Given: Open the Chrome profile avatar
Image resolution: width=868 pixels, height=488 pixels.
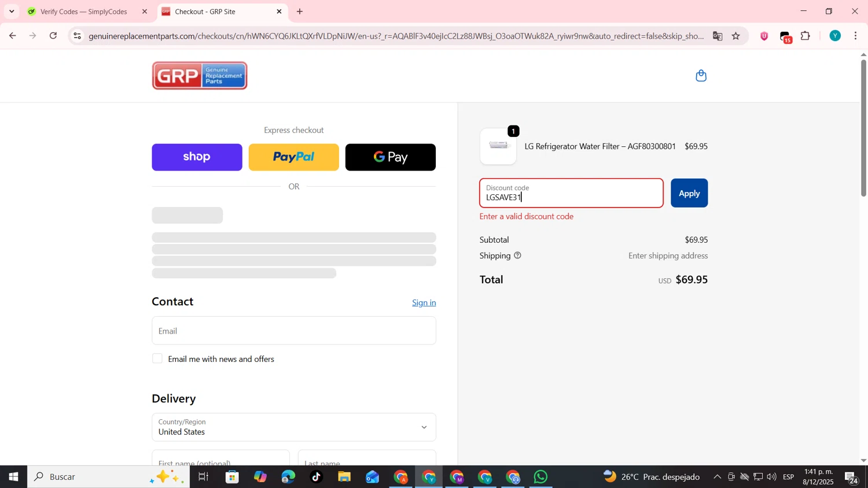Looking at the screenshot, I should click(x=835, y=36).
